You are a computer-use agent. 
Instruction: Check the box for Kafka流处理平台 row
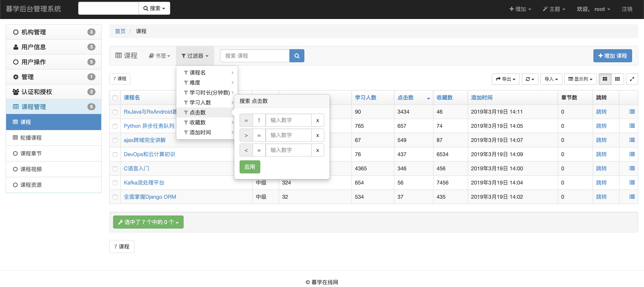115,183
